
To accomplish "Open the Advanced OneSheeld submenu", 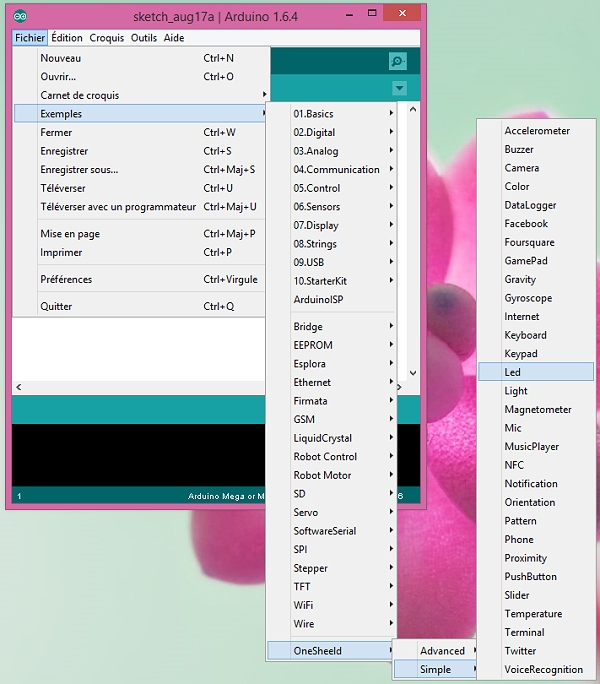I will pyautogui.click(x=435, y=651).
